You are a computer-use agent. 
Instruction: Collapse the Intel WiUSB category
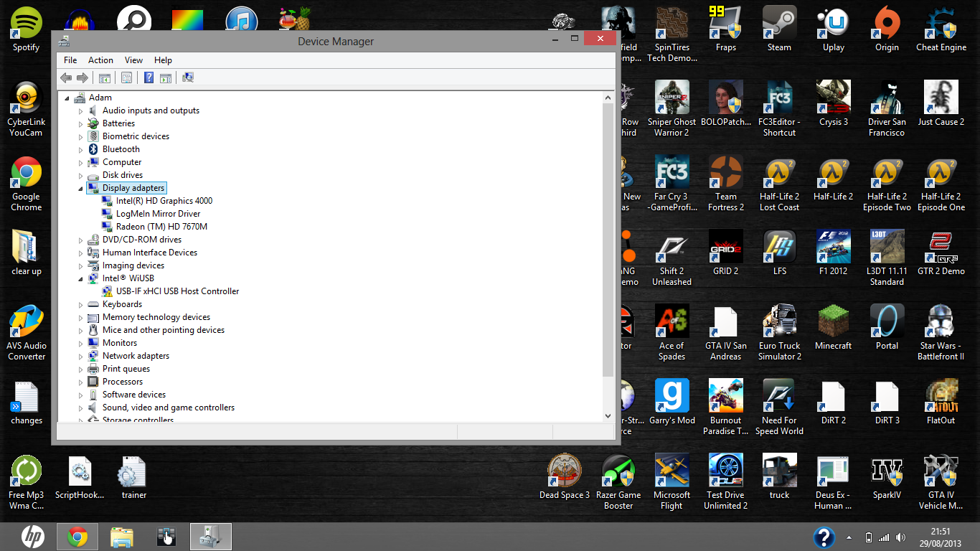pyautogui.click(x=81, y=279)
